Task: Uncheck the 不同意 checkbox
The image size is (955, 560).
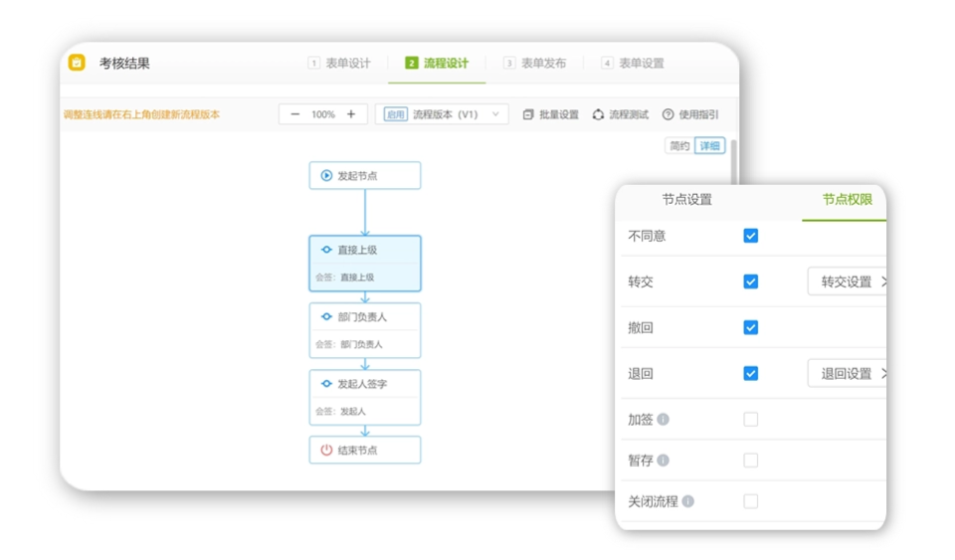Action: [750, 236]
